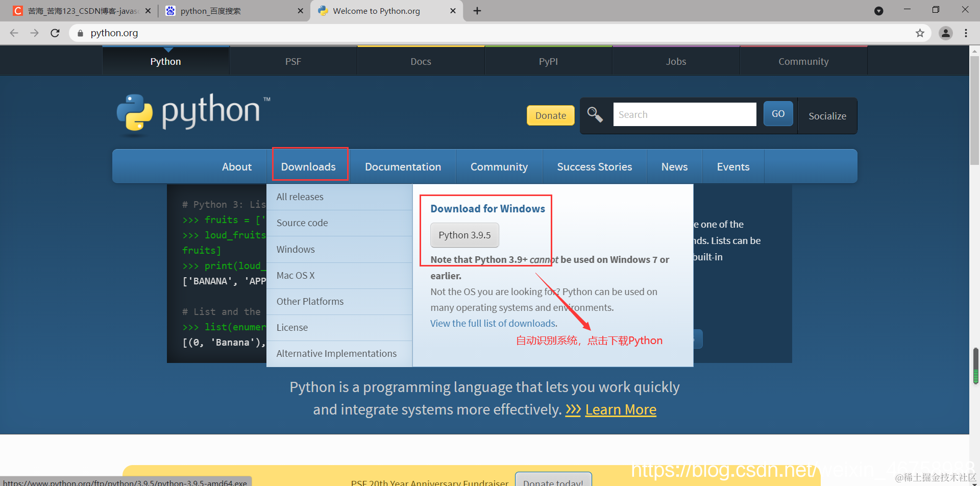Go back with the browser back arrow
Viewport: 980px width, 486px height.
click(14, 33)
